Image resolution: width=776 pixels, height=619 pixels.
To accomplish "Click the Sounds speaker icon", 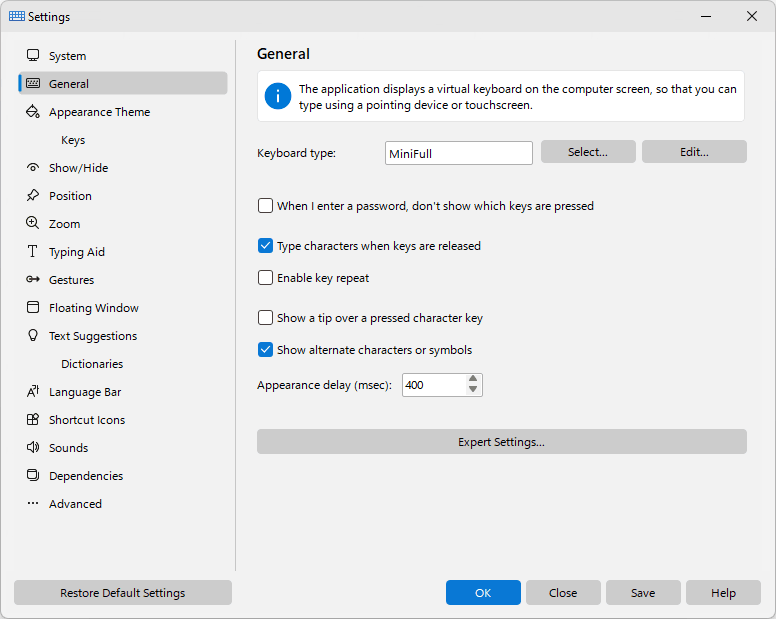I will (33, 447).
